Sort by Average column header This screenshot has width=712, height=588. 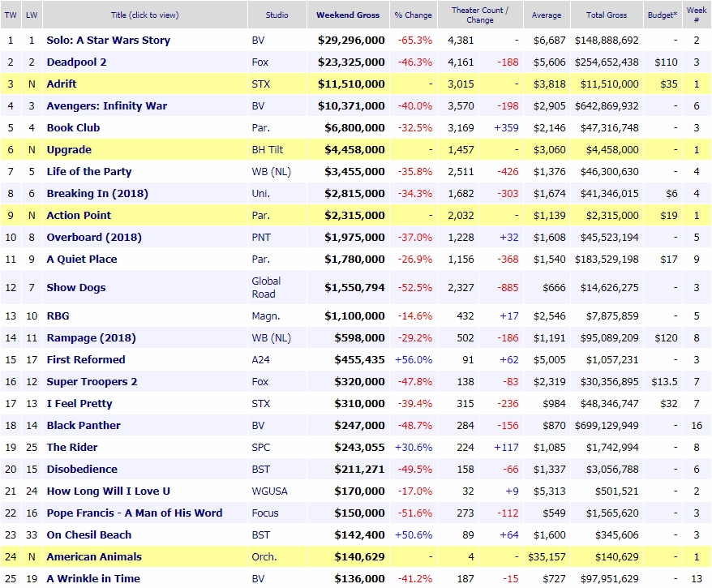point(547,15)
